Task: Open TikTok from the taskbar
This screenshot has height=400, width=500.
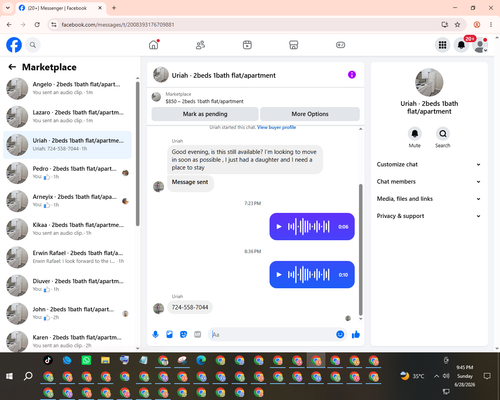Action: (x=48, y=360)
